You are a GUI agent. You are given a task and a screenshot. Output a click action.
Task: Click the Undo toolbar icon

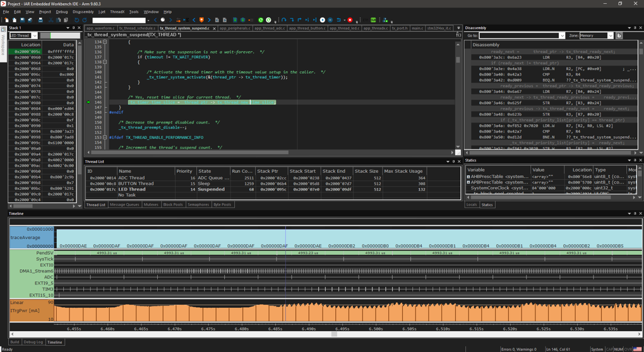(77, 20)
